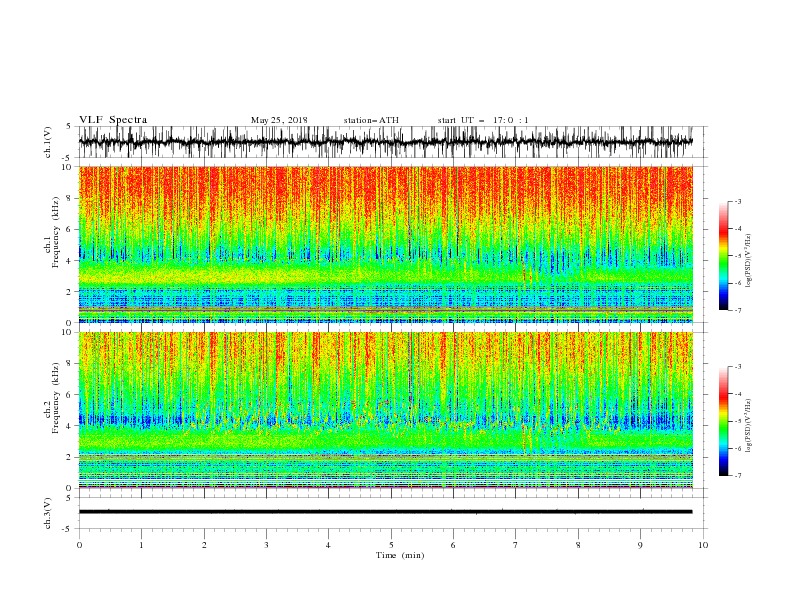This screenshot has height=612, width=792.
Task: Click the ch.3 flat black trace
Action: [x=385, y=512]
